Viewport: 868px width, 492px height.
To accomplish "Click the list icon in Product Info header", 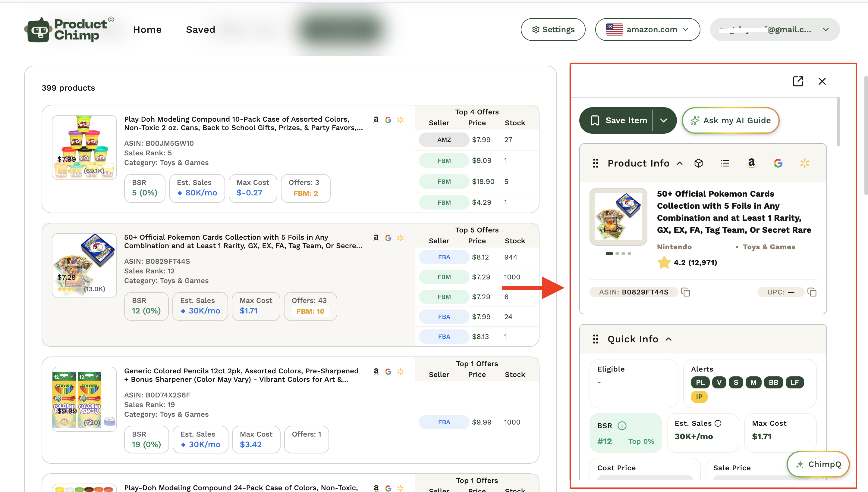I will pyautogui.click(x=725, y=163).
